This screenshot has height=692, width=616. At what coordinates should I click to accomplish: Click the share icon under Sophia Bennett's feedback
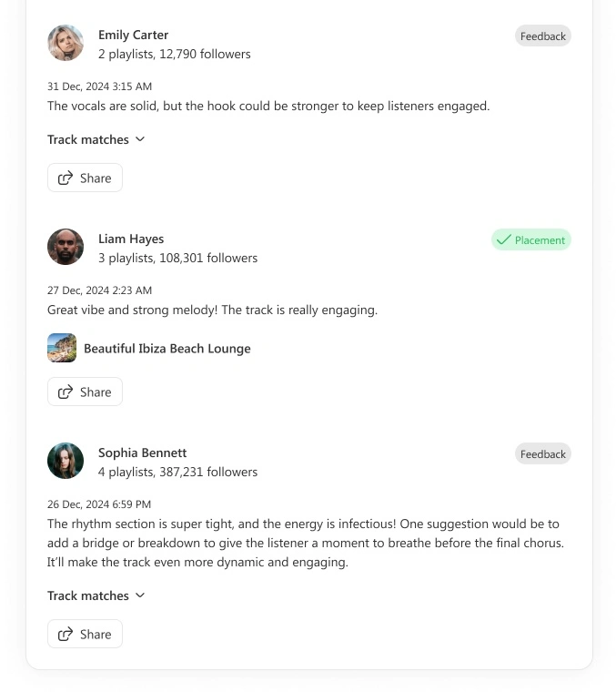point(66,635)
